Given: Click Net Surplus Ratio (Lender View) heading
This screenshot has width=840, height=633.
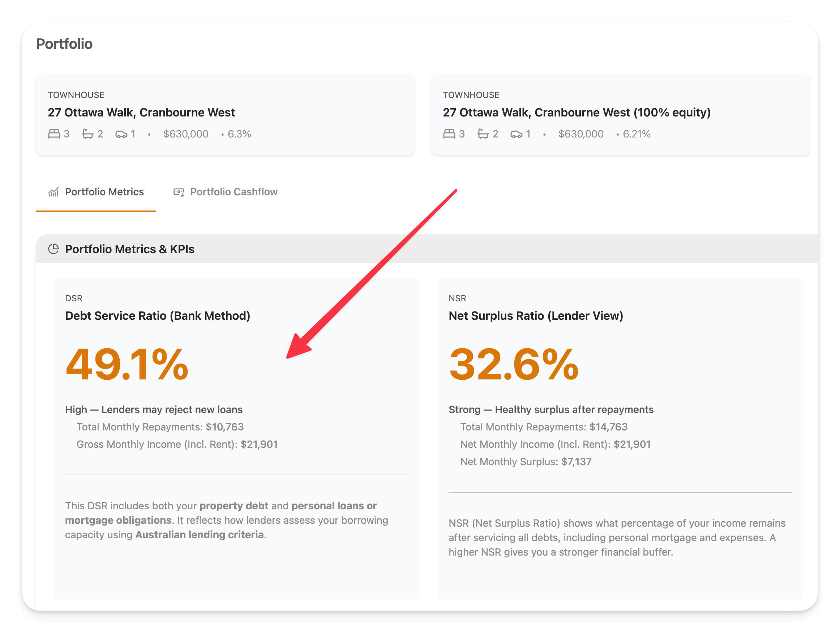Looking at the screenshot, I should (x=536, y=316).
